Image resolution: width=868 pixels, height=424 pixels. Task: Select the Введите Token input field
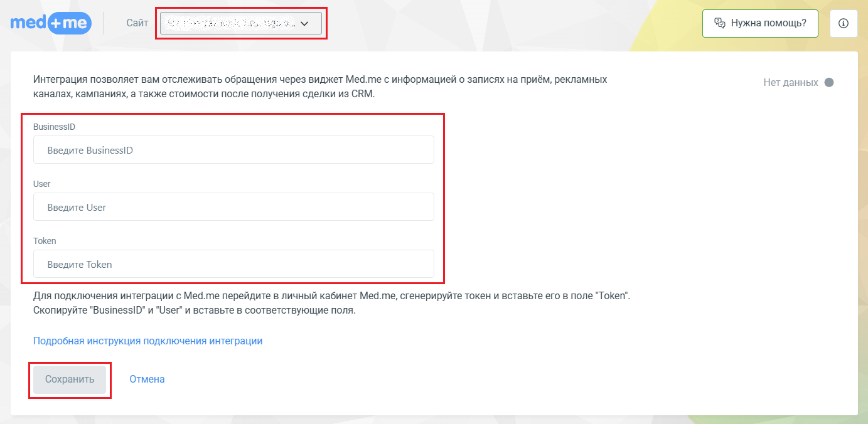click(x=233, y=264)
